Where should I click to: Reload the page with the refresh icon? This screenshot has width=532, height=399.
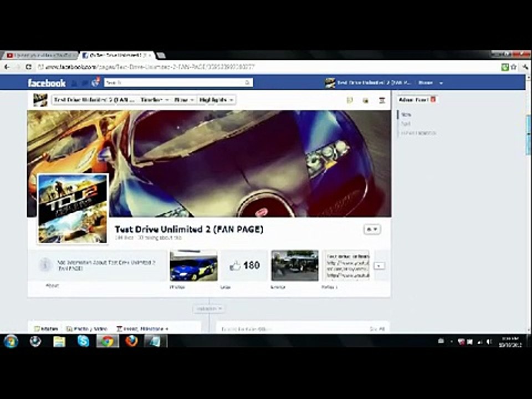(x=28, y=67)
